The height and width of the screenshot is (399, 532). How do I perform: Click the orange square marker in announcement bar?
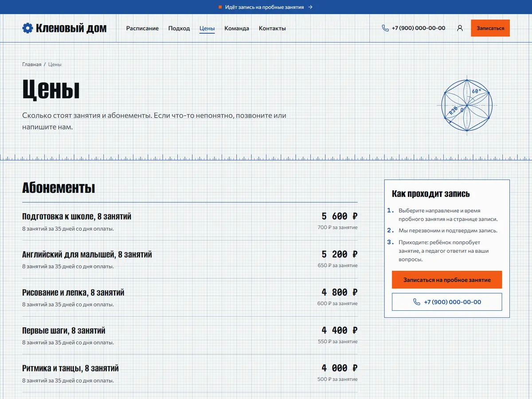tap(220, 7)
